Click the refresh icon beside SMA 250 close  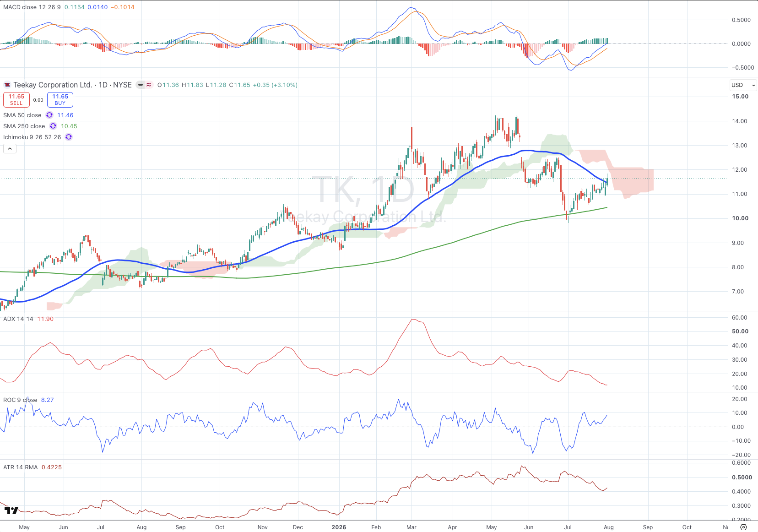point(53,126)
